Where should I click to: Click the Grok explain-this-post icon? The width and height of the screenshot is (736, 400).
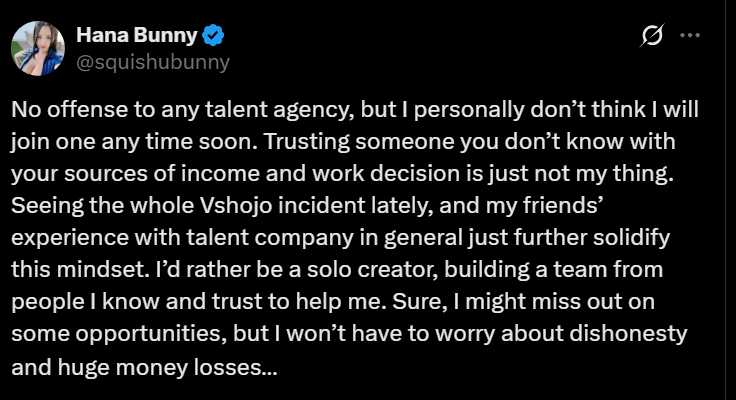(x=652, y=35)
